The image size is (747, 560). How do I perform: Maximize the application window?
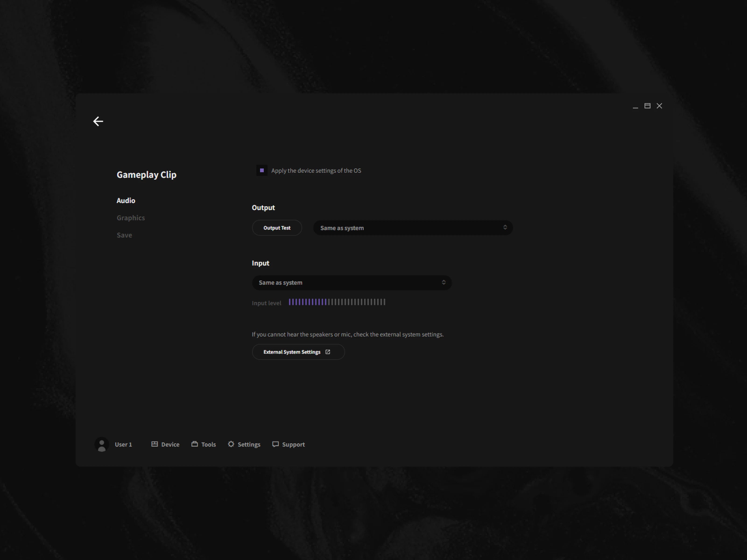[x=647, y=106]
